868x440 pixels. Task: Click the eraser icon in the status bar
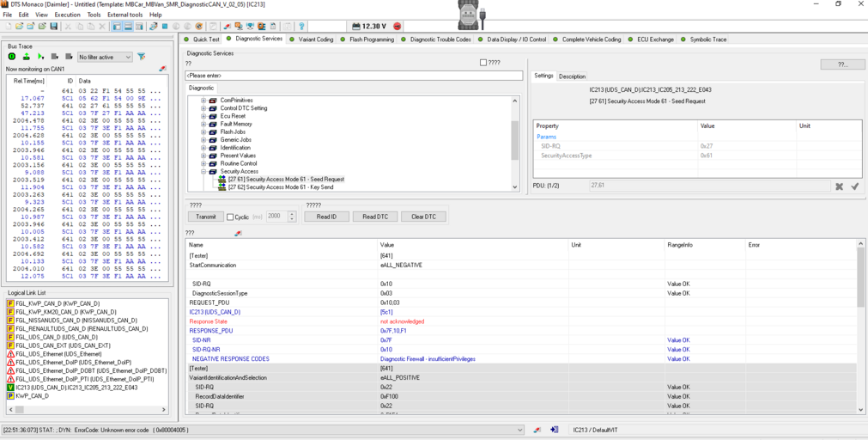pyautogui.click(x=537, y=430)
